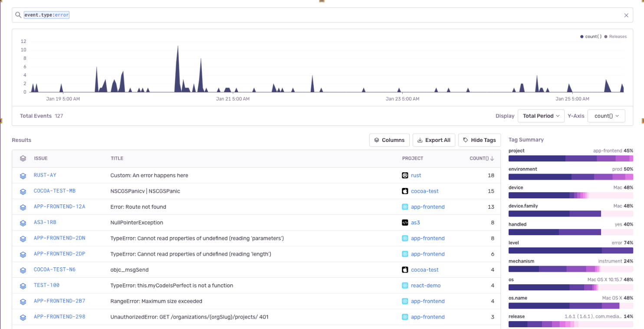Hide the tag summary with Hide Tags
644x329 pixels.
479,140
